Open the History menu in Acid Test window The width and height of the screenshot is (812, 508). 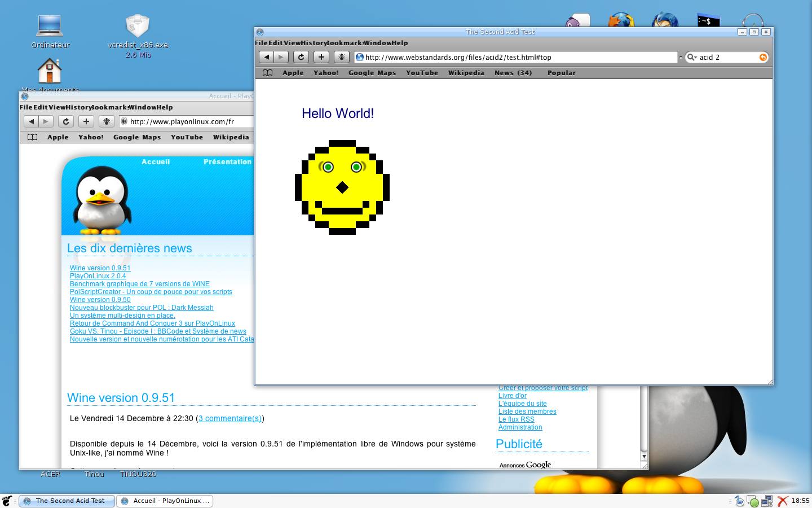tap(314, 43)
